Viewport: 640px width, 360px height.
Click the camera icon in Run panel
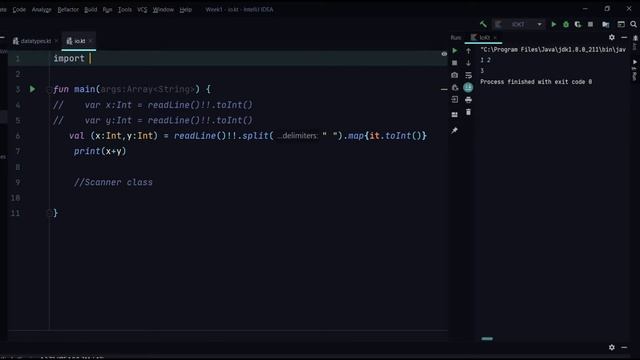[x=454, y=75]
